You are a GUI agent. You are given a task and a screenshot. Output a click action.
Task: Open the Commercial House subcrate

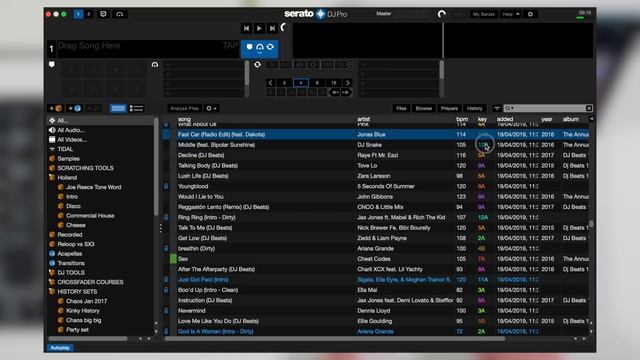tap(90, 216)
